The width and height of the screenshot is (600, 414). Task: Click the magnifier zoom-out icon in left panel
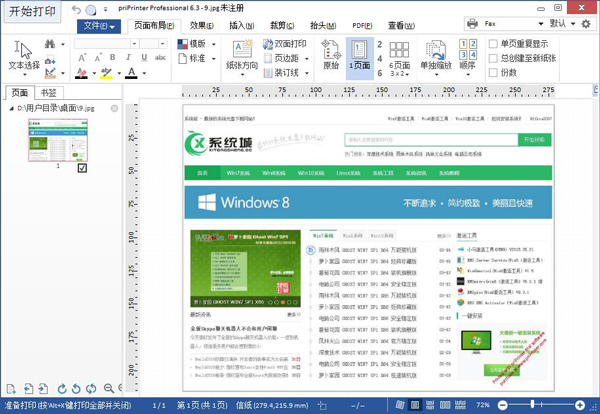point(109,389)
